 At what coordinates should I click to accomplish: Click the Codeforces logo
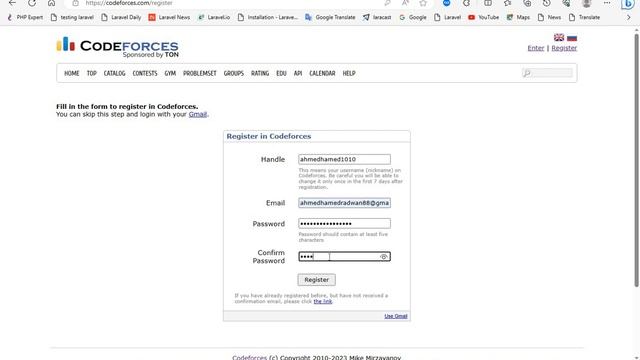[118, 47]
